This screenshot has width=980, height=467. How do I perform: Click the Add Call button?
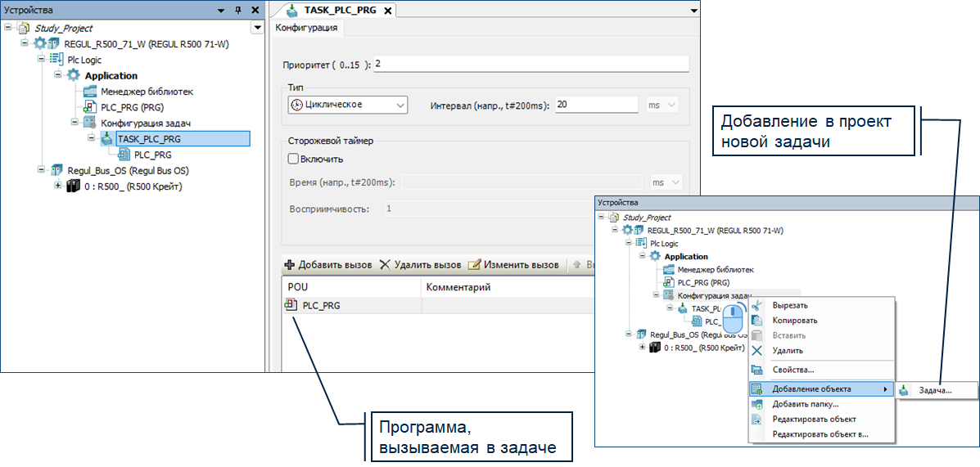click(327, 265)
